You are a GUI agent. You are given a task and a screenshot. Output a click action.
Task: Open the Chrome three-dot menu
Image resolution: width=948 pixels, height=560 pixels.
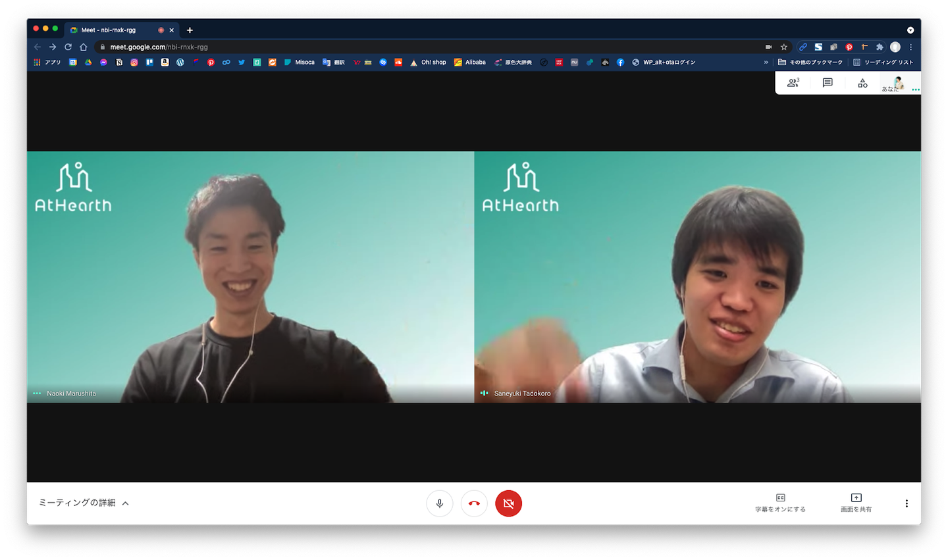click(x=911, y=47)
